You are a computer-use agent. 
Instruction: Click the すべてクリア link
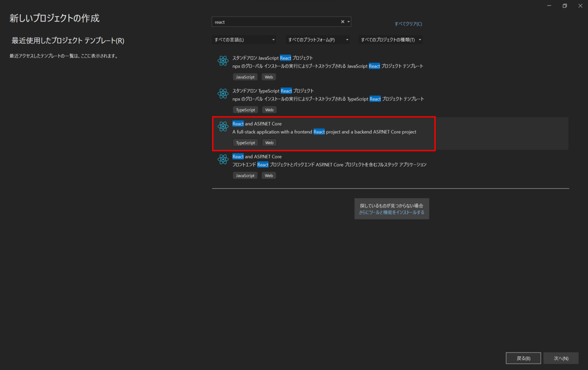pyautogui.click(x=408, y=24)
